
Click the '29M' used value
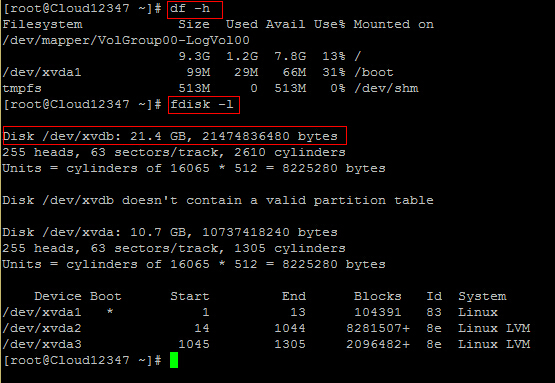coord(246,73)
